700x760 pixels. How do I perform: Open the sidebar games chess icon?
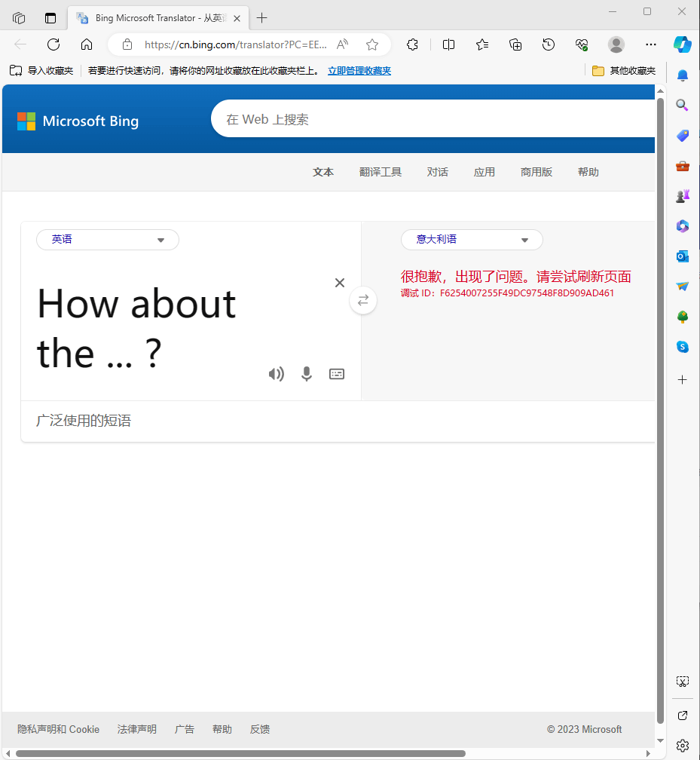683,196
